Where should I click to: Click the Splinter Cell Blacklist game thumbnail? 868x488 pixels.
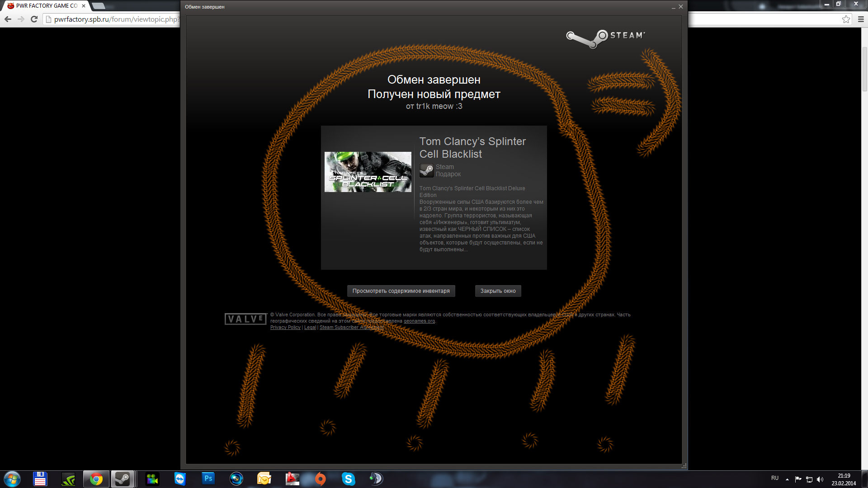[368, 172]
